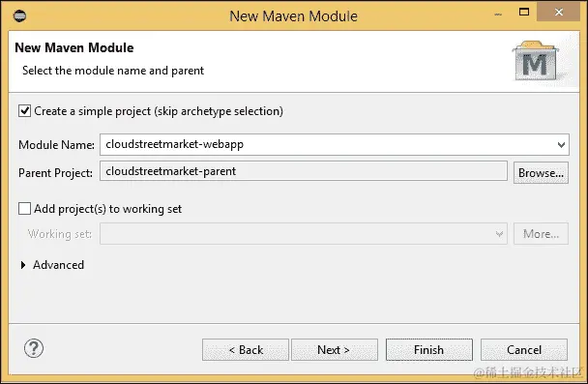Click the More... working set button
Screen dimensions: 588x384
[541, 234]
